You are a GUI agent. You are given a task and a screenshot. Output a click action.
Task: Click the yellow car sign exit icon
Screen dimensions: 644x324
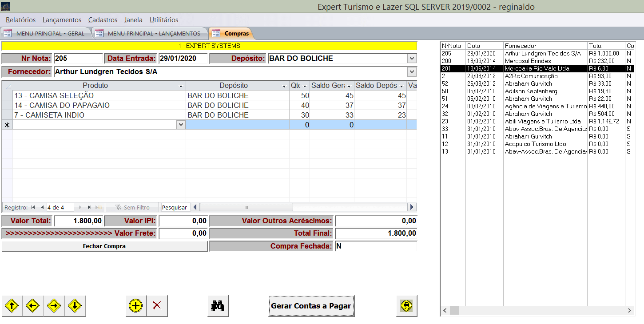406,306
